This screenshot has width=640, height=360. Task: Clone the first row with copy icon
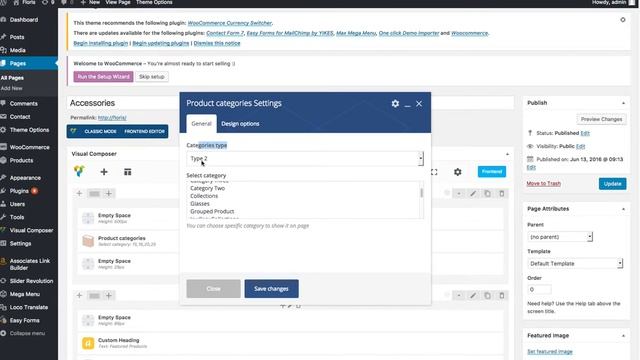(x=487, y=193)
